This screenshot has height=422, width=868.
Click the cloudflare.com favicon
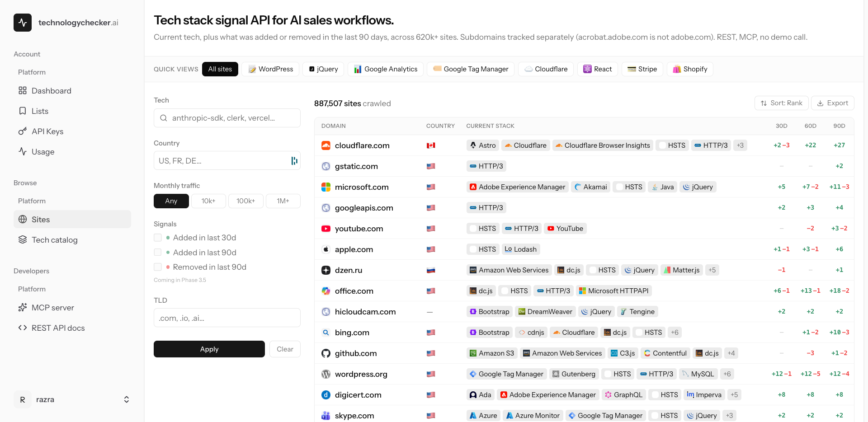[326, 145]
